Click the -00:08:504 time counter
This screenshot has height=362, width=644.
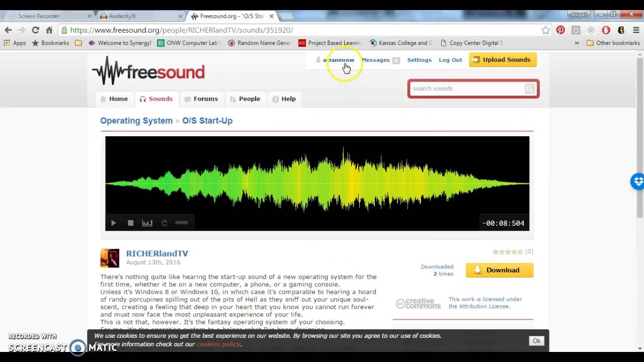pyautogui.click(x=503, y=223)
